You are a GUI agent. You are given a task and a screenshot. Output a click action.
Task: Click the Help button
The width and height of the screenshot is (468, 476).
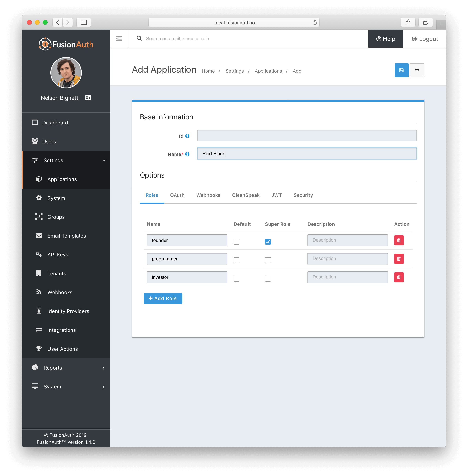tap(386, 39)
